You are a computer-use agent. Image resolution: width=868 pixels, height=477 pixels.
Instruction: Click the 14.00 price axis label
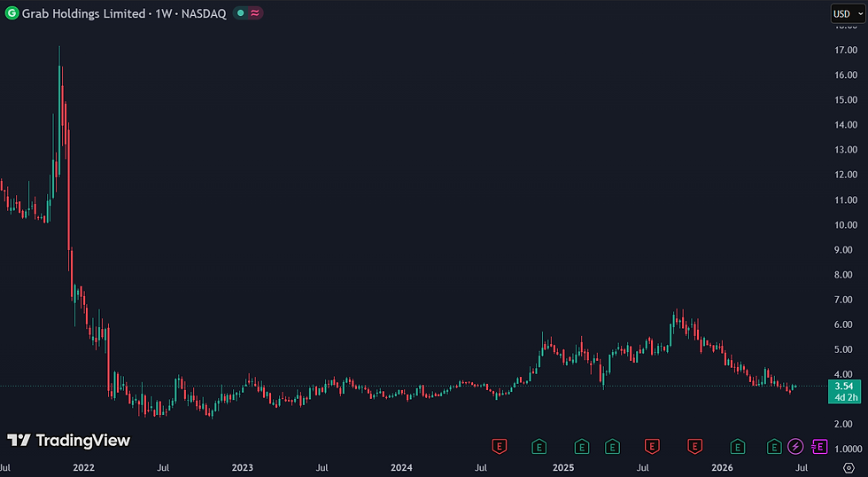846,125
